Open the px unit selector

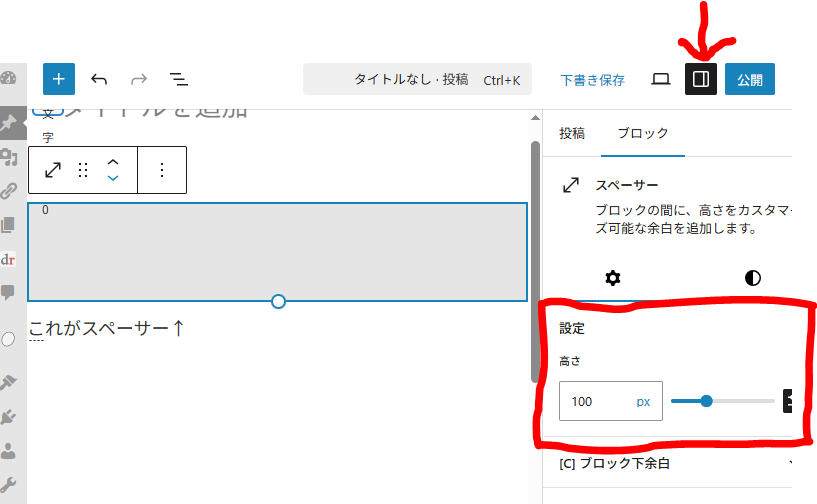pos(643,401)
